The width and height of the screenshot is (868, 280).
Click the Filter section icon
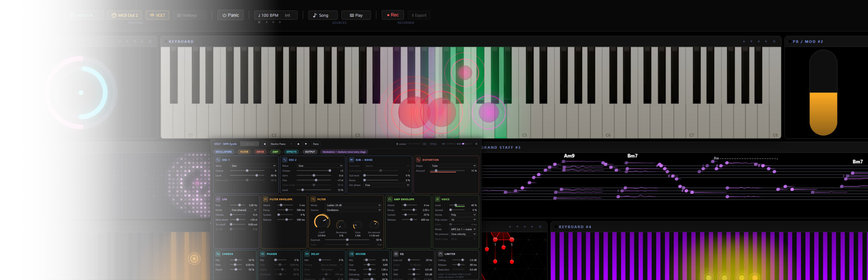(313, 199)
